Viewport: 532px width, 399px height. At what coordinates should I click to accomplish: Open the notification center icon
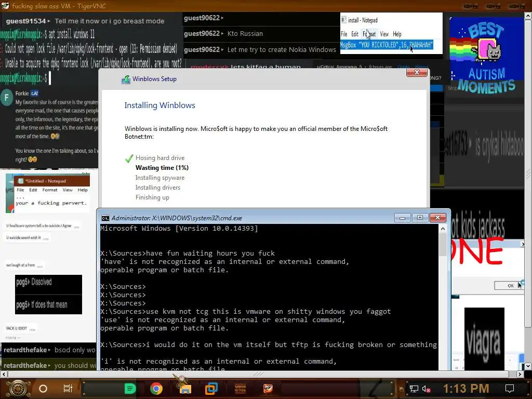(510, 389)
